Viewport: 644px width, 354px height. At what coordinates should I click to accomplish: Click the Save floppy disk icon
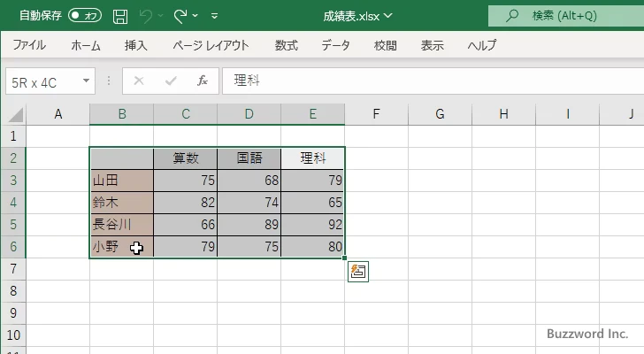pos(120,16)
